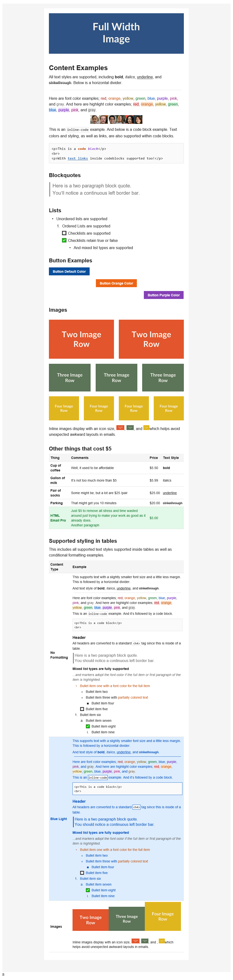Click the inline yellow icon before 'which helps avoid'

146,428
